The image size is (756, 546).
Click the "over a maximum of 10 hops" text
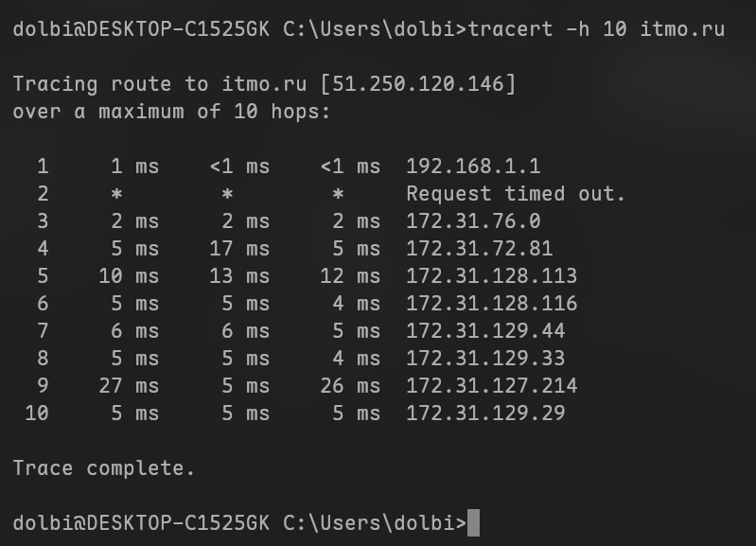172,112
